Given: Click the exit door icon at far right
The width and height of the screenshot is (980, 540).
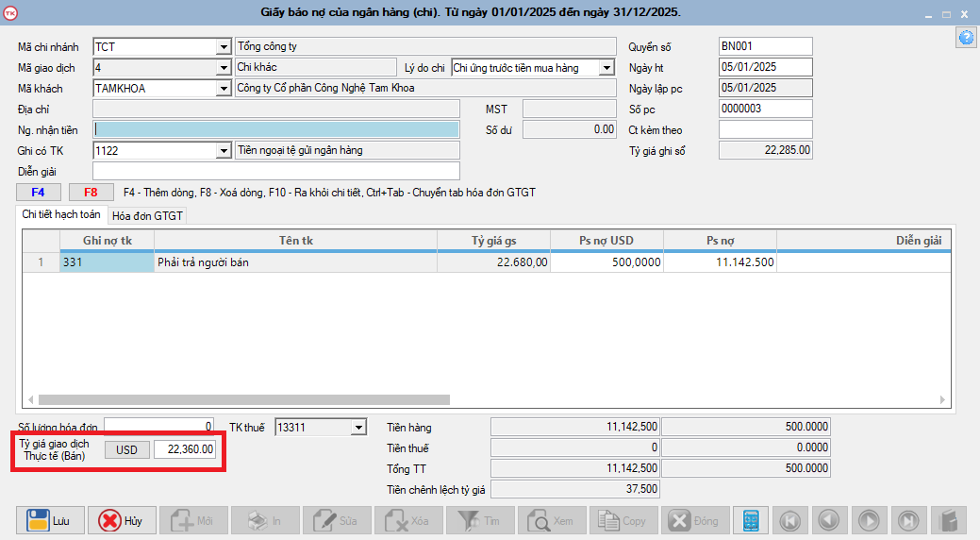Looking at the screenshot, I should [x=948, y=520].
